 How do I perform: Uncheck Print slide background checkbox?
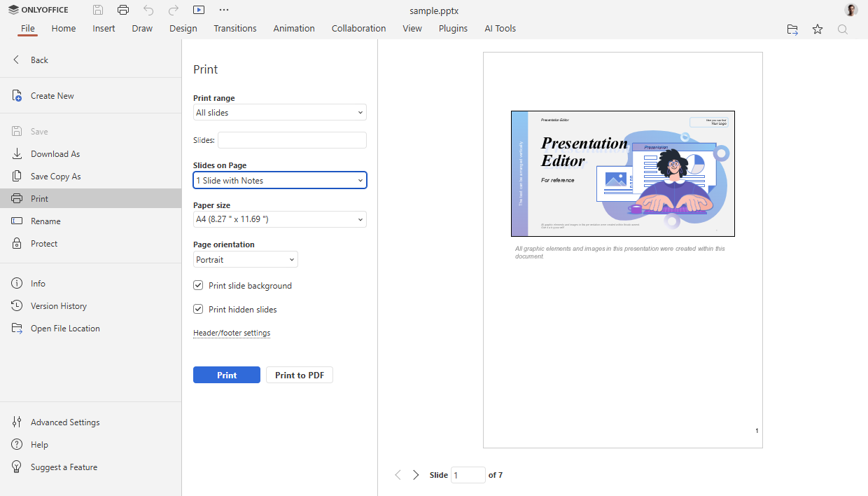coord(198,286)
